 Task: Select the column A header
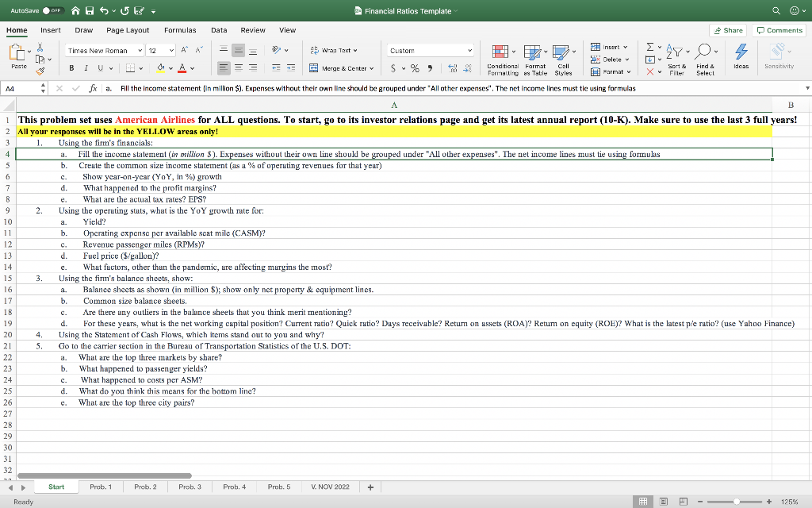394,105
